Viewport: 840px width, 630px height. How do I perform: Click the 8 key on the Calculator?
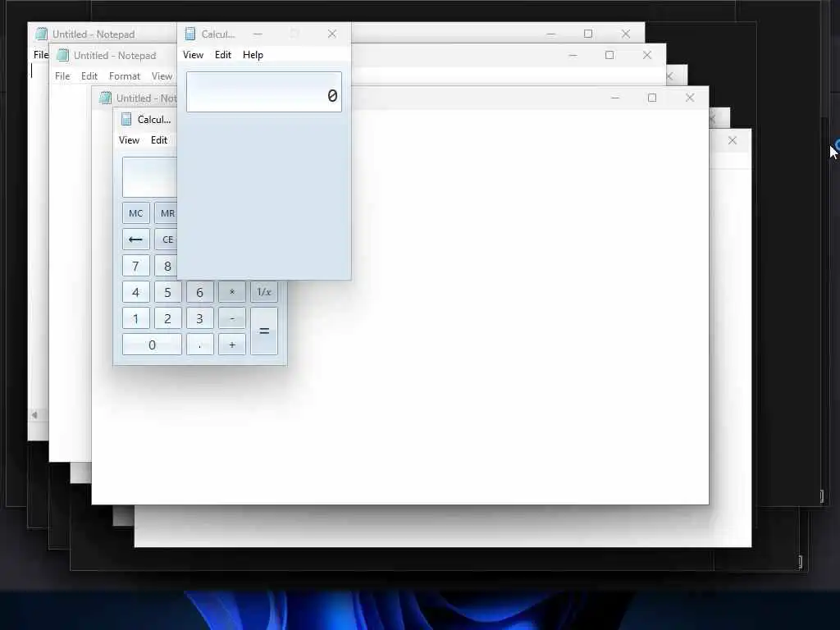click(x=166, y=266)
